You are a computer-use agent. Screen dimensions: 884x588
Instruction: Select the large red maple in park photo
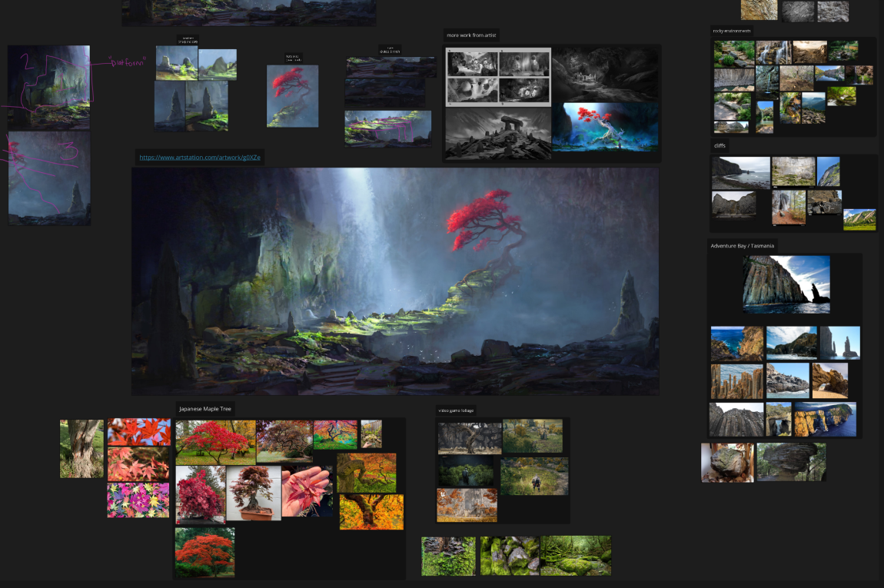(215, 442)
